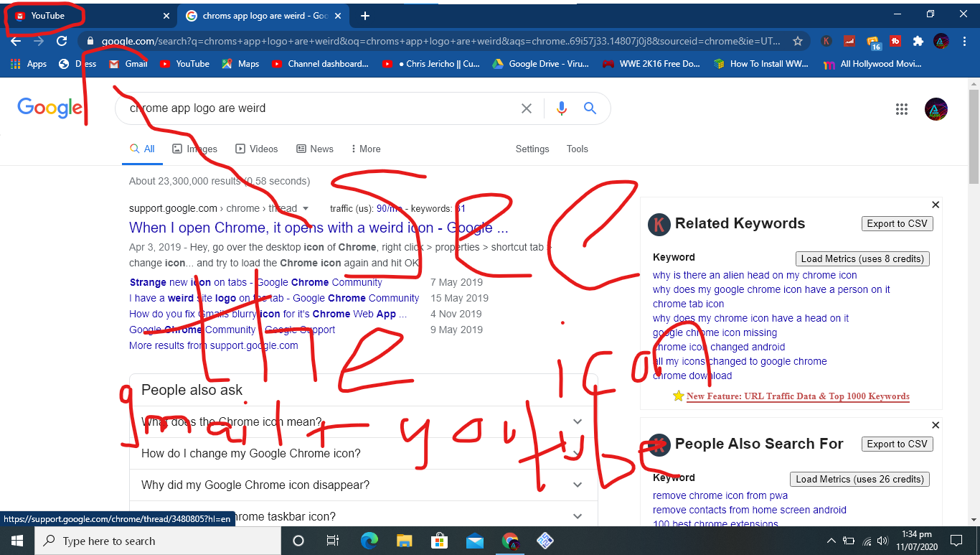Click Load Metrics (uses 26 credits)
This screenshot has height=555, width=980.
(860, 479)
